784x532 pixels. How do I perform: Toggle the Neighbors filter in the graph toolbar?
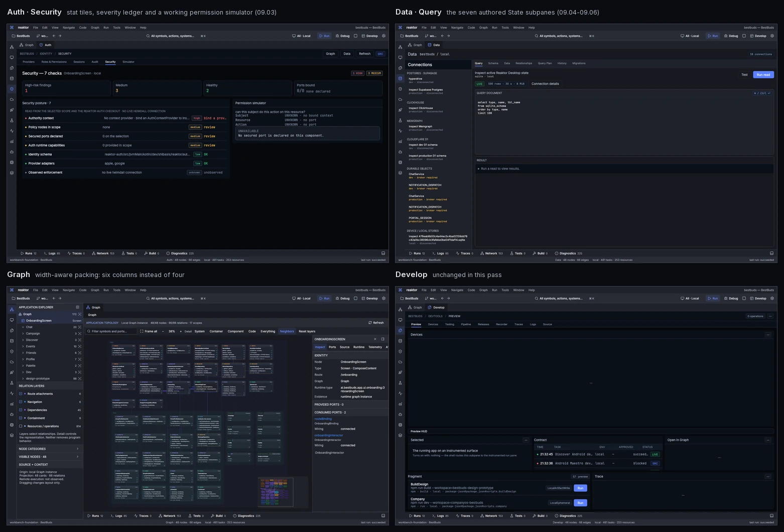click(287, 331)
